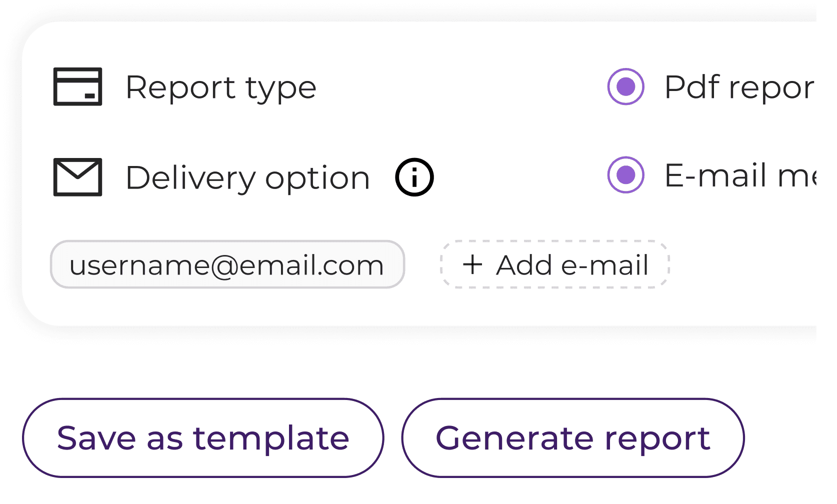Click the username@email.com address field
The height and width of the screenshot is (504, 837).
227,264
